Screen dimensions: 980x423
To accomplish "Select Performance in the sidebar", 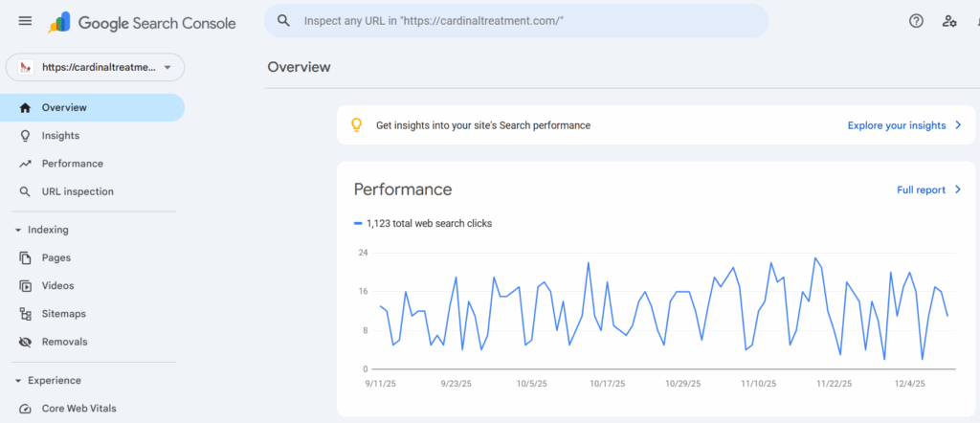I will 72,164.
